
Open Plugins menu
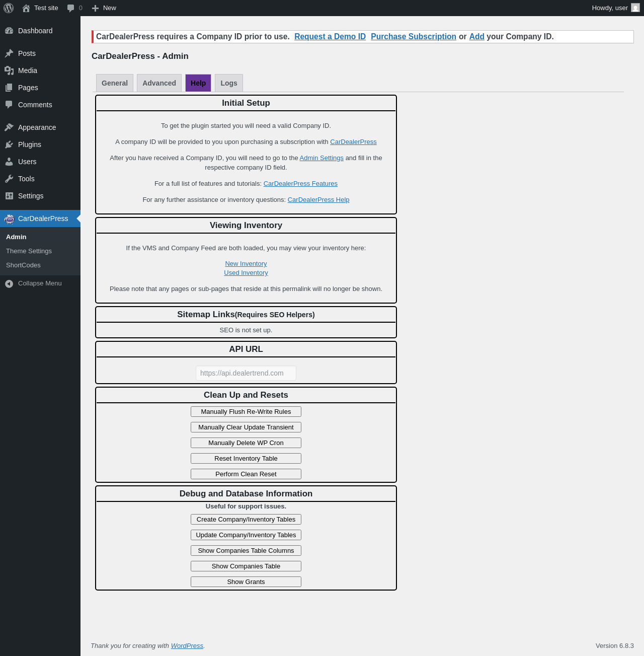click(x=40, y=144)
